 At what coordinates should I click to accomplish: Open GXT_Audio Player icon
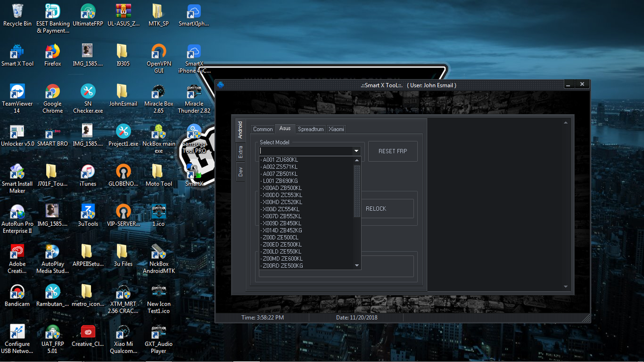point(158,339)
